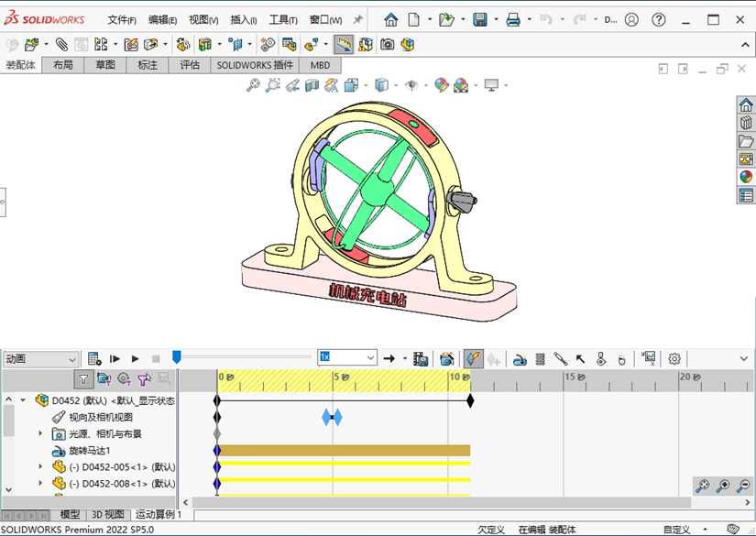Play the animation from start
Screen dimensions: 756x536
coord(115,358)
